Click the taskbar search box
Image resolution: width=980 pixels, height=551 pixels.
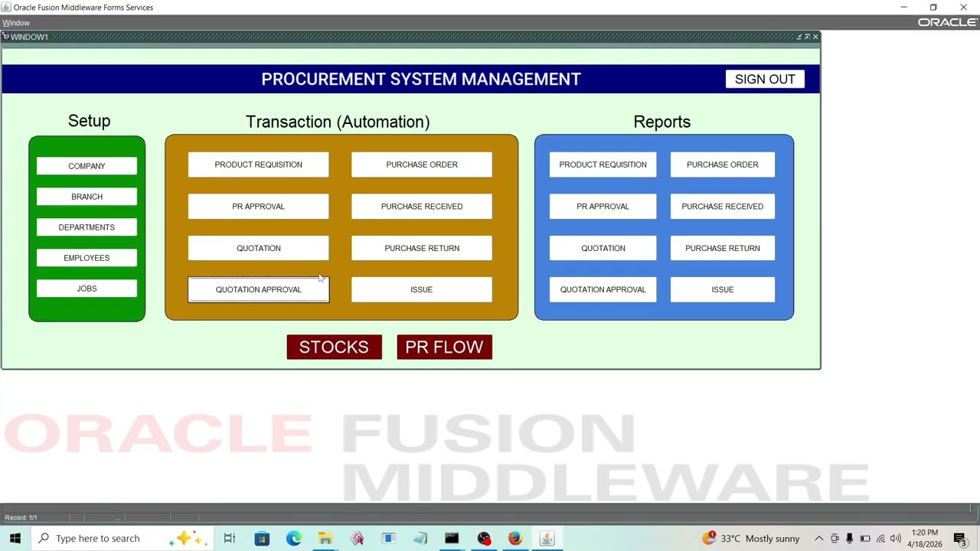click(x=122, y=539)
